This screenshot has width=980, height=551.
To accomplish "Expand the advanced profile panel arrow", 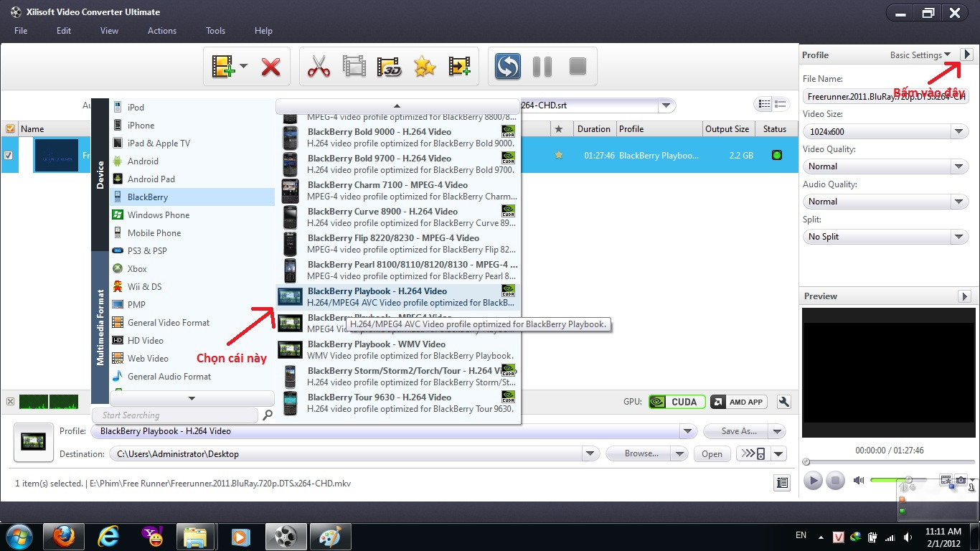I will pyautogui.click(x=966, y=55).
